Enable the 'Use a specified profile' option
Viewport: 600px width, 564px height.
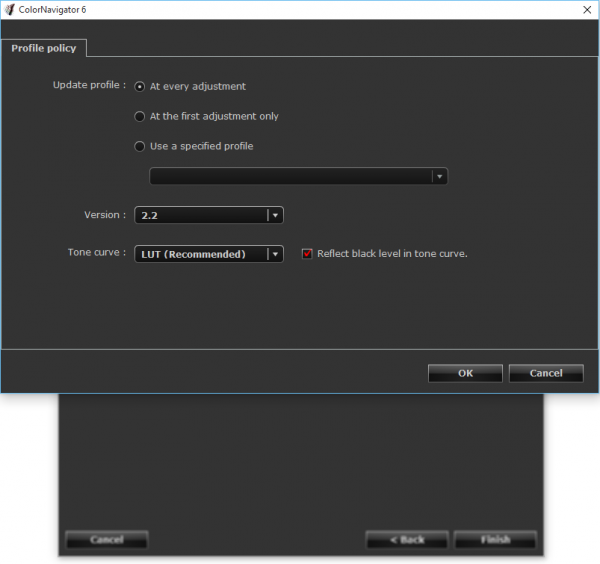[140, 146]
